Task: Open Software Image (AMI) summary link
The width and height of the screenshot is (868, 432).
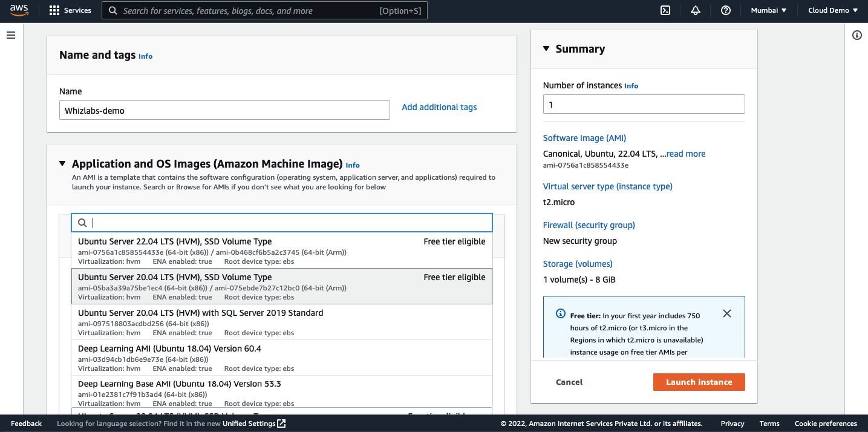Action: point(584,138)
